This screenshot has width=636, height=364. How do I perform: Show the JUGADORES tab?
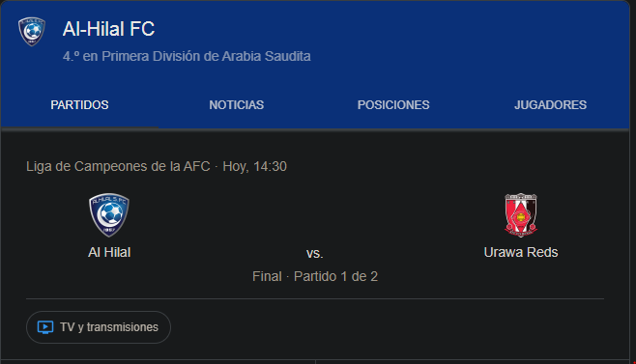pos(550,105)
